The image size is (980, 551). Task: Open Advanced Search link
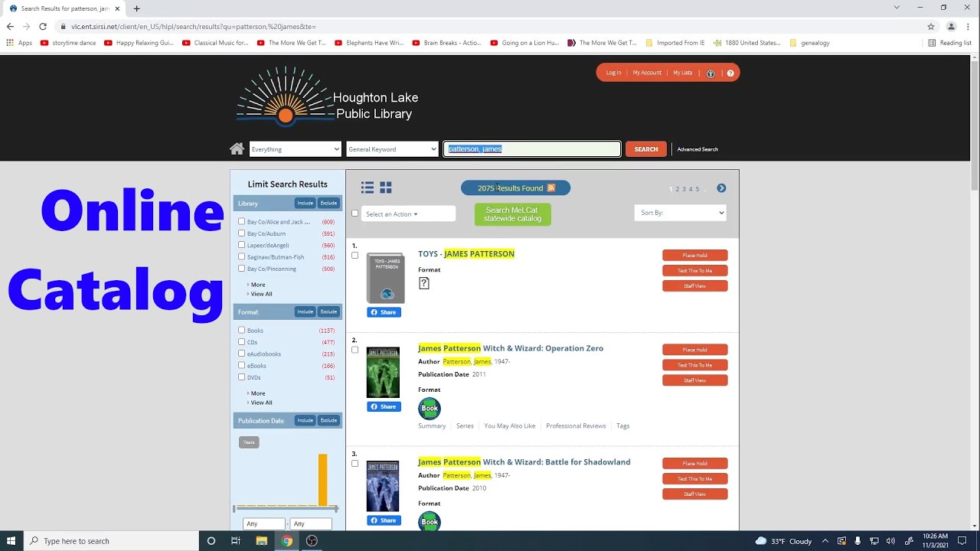click(x=697, y=149)
